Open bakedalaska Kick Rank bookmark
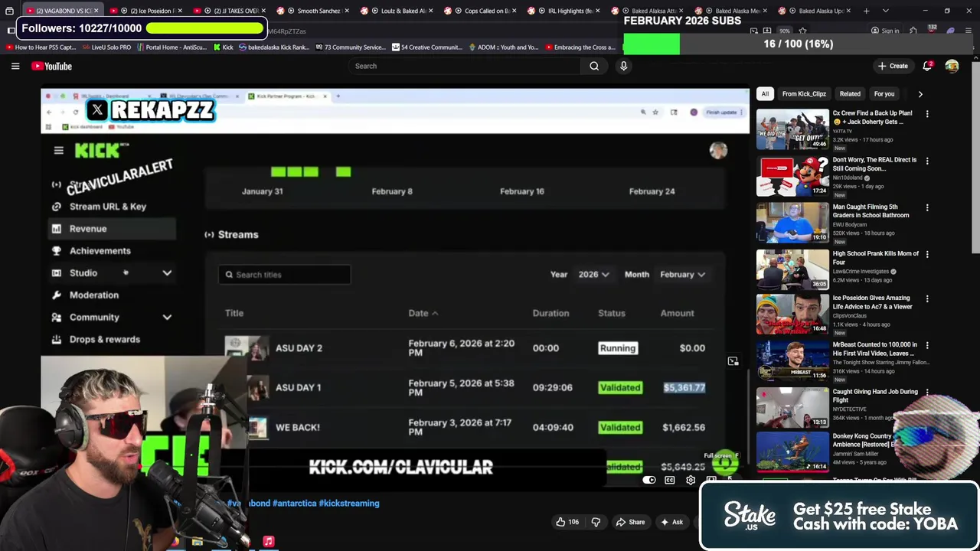The width and height of the screenshot is (980, 551). pyautogui.click(x=273, y=47)
